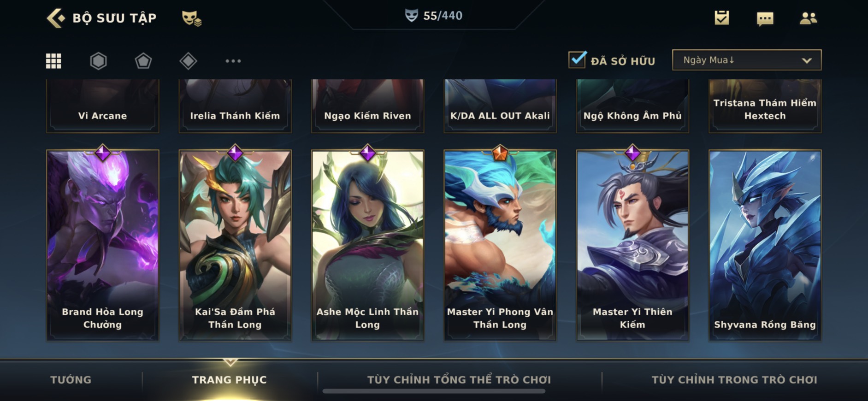This screenshot has width=868, height=401.
Task: Open the friends list icon
Action: pyautogui.click(x=808, y=18)
